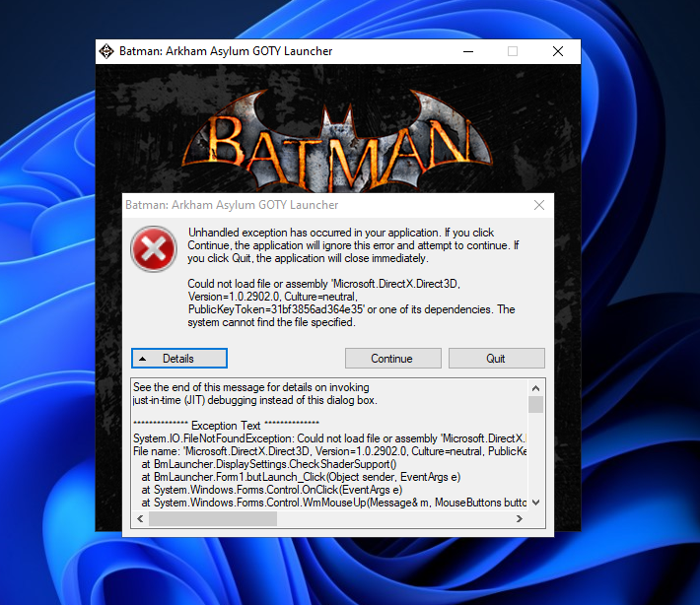700x605 pixels.
Task: Click the down arrow of details vertical scrollbar
Action: [x=536, y=503]
